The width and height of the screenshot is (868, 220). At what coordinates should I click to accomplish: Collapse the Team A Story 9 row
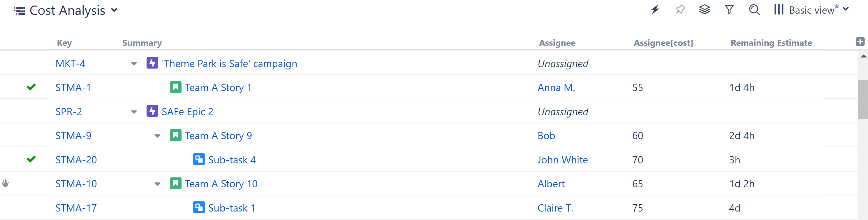(157, 136)
